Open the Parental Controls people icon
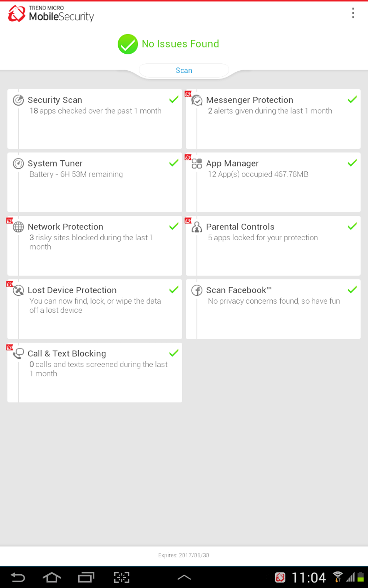Screen dimensions: 368x588 point(197,227)
